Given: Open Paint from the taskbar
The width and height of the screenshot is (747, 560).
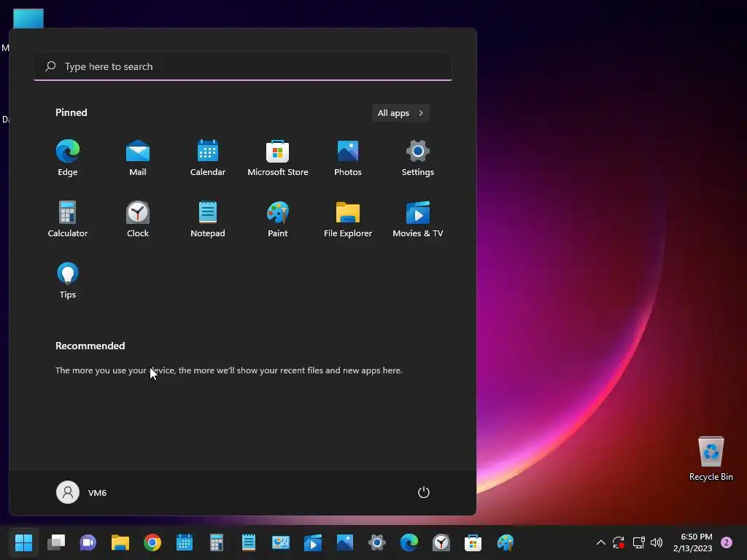Looking at the screenshot, I should click(506, 542).
